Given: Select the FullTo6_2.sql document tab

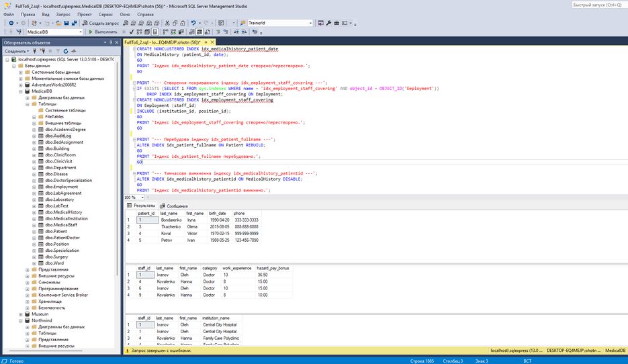Looking at the screenshot, I should click(x=163, y=42).
